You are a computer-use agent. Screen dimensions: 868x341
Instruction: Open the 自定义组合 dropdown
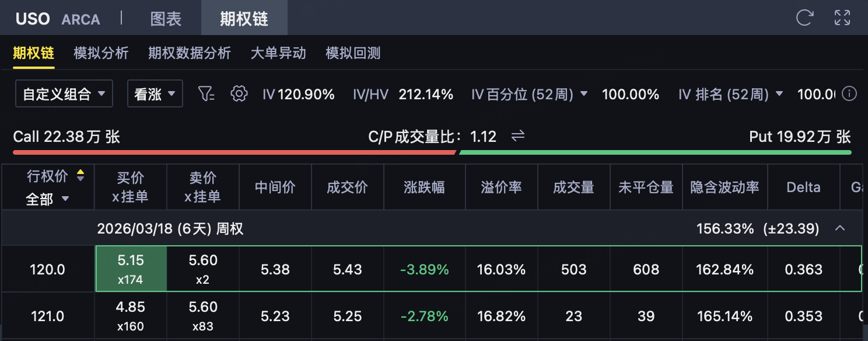pyautogui.click(x=64, y=94)
